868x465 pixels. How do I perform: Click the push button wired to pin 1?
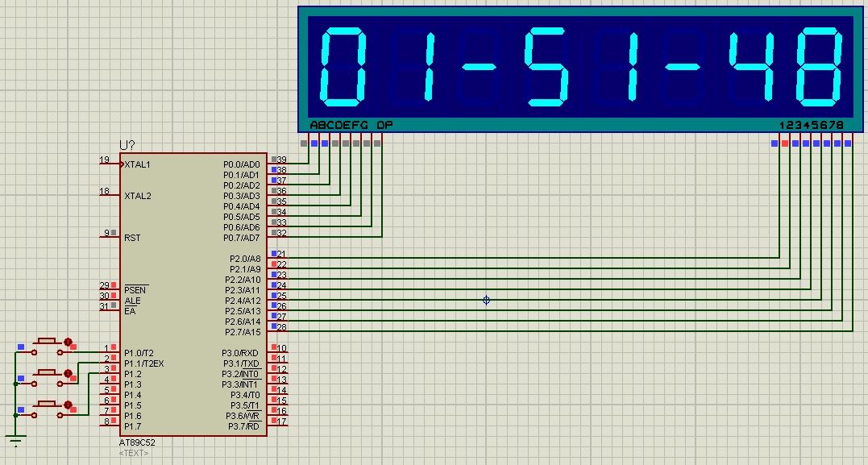(48, 346)
